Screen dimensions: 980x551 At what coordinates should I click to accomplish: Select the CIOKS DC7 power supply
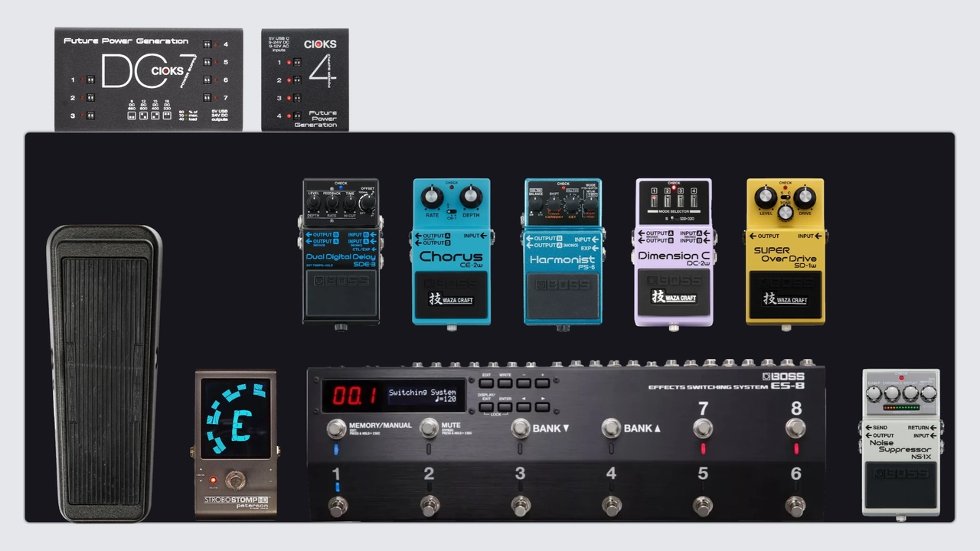tap(148, 80)
